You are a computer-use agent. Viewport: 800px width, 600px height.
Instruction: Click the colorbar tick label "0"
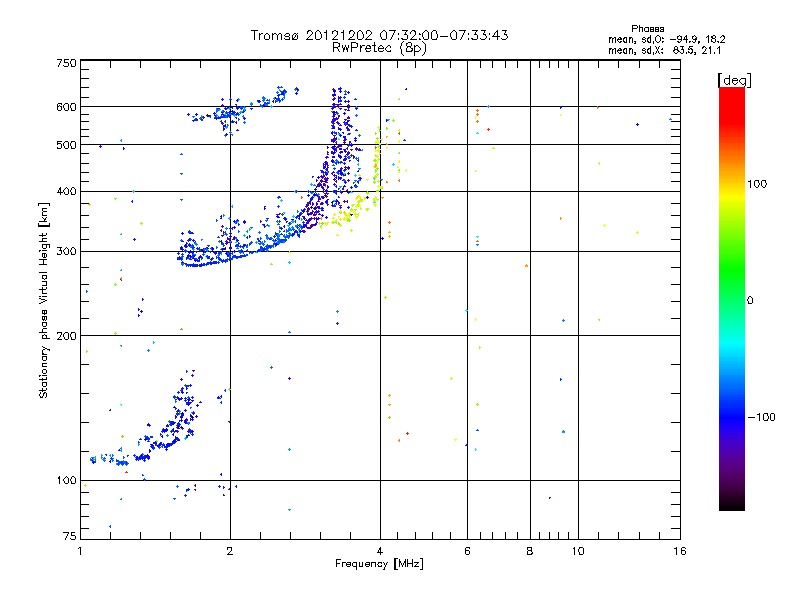[x=750, y=301]
